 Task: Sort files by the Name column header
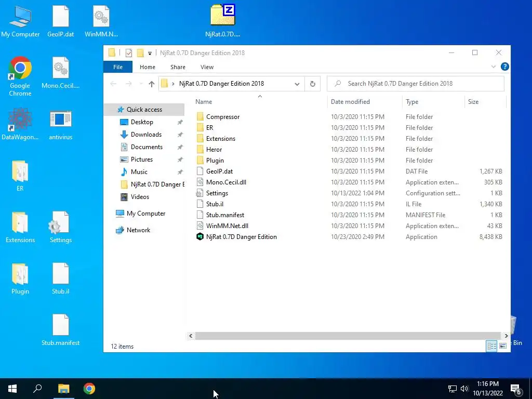pos(204,102)
